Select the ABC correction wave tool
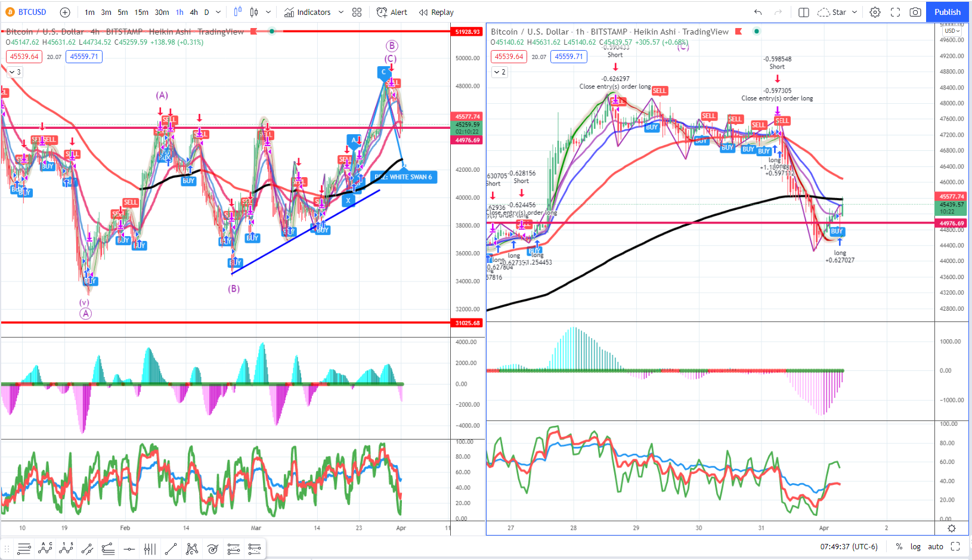Screen dimensions: 972x560 [x=45, y=549]
